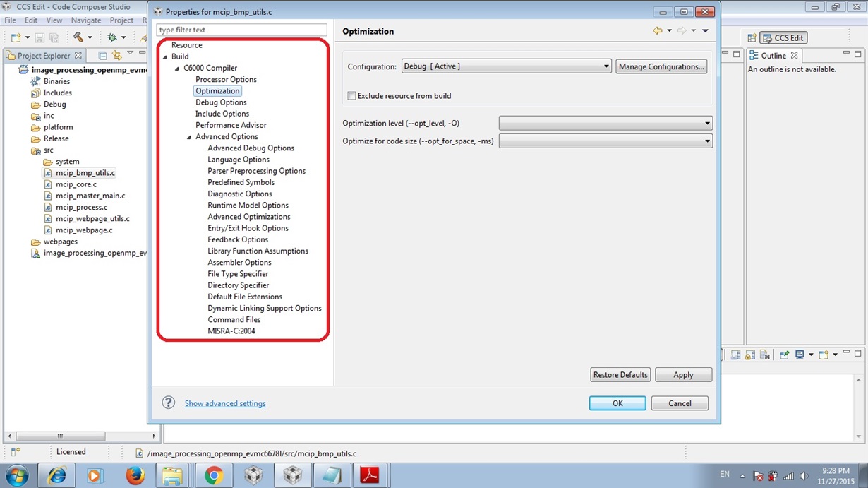Toggle Link with Editor in Project Explorer
This screenshot has width=868, height=488.
coord(117,55)
